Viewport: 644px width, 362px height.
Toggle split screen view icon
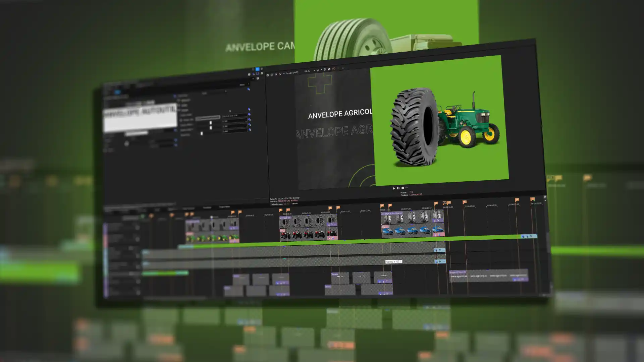pos(280,74)
